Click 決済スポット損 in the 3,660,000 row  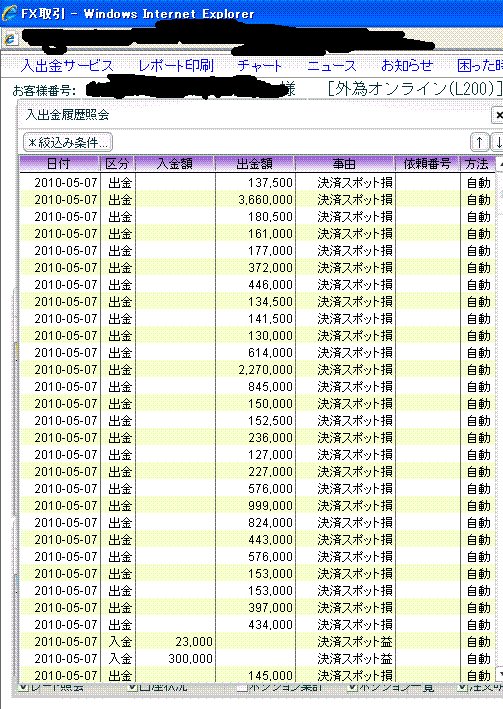pos(355,199)
